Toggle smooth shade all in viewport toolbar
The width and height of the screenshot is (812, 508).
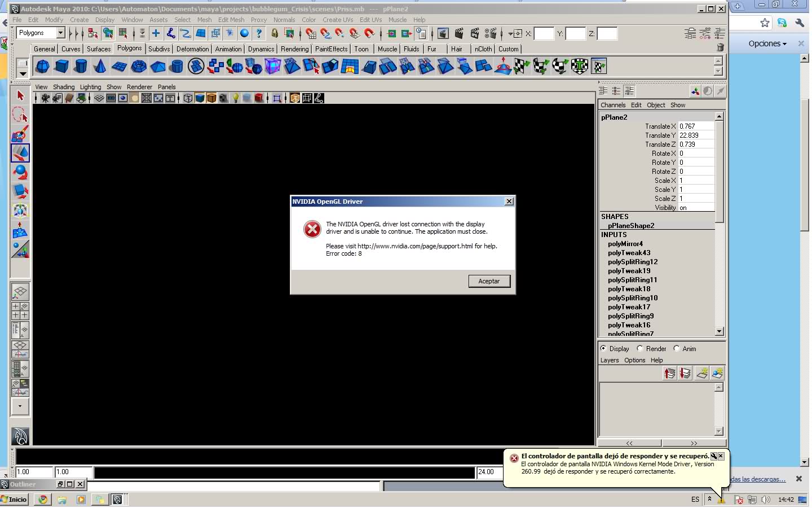(x=200, y=98)
